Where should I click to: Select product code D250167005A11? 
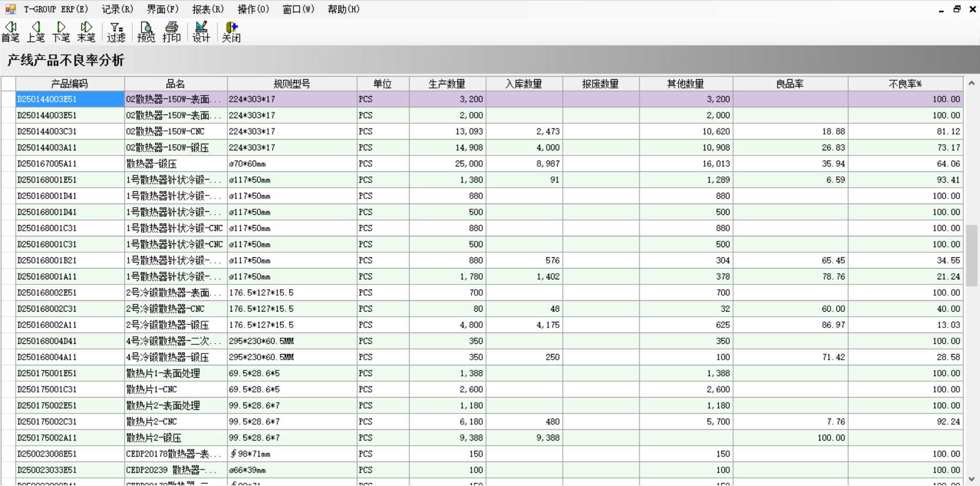click(70, 164)
